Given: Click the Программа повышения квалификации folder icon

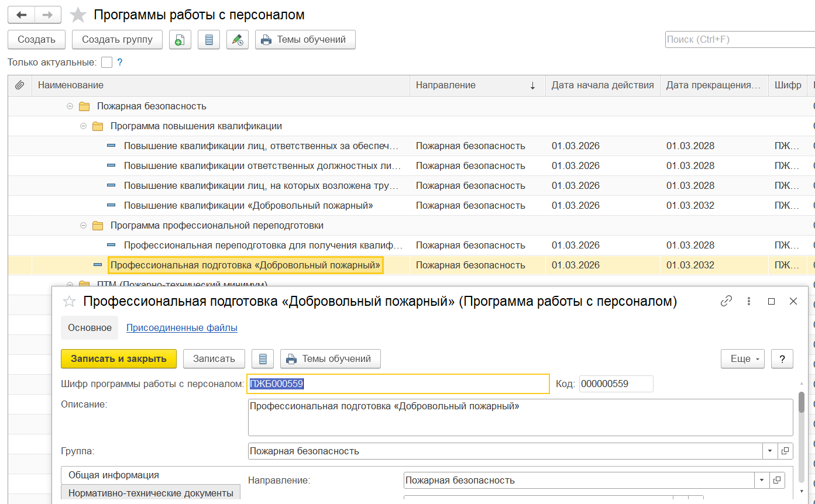Looking at the screenshot, I should [x=98, y=126].
